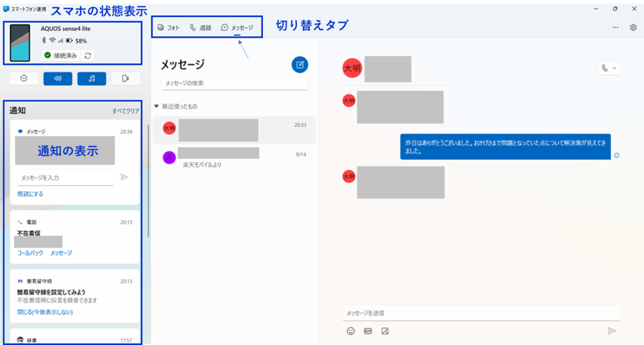This screenshot has width=644, height=345.
Task: Click the new message compose icon
Action: coord(300,64)
